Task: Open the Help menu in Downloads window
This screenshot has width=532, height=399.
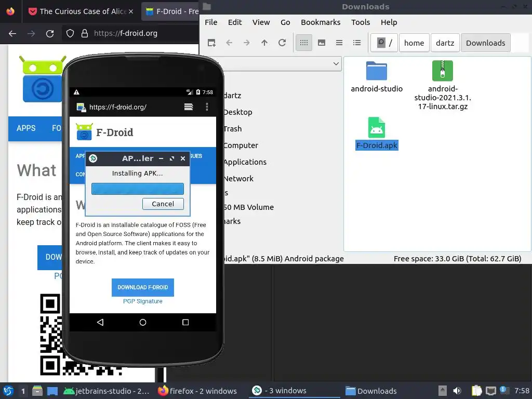Action: point(389,22)
